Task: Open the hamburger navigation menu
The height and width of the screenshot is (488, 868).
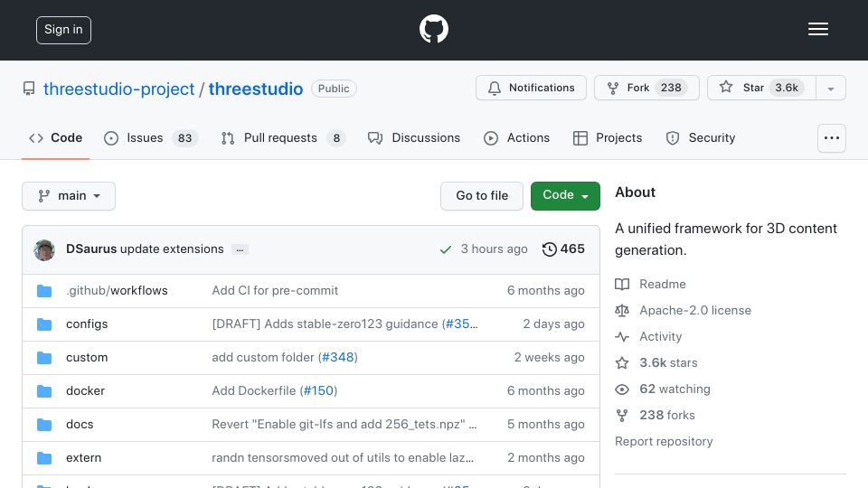Action: point(817,29)
